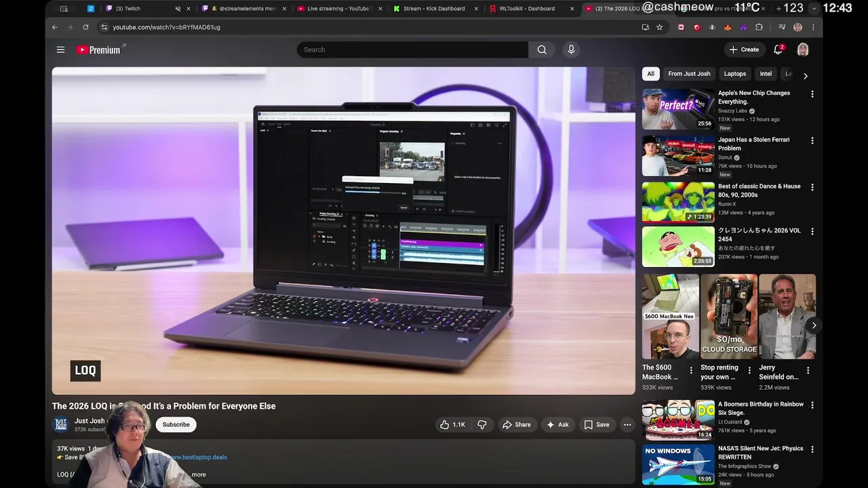Switch to the IRLToolkit - Dashboard tab
Image resolution: width=868 pixels, height=488 pixels.
pos(532,9)
